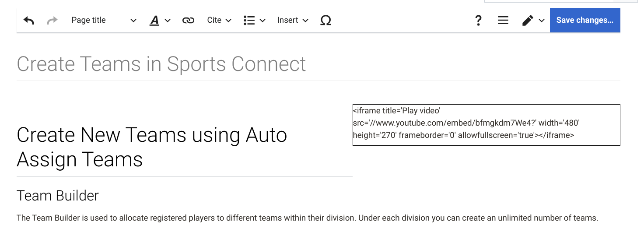
Task: Insert a link using the chain icon
Action: (188, 21)
